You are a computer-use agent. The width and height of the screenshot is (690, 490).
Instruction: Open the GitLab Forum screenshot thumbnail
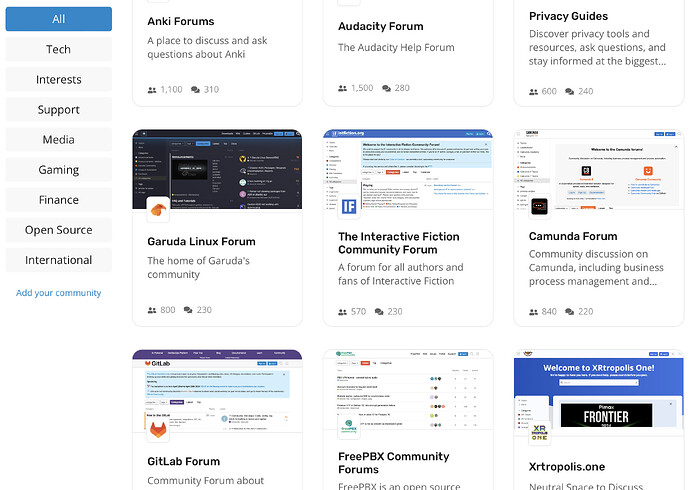[217, 390]
